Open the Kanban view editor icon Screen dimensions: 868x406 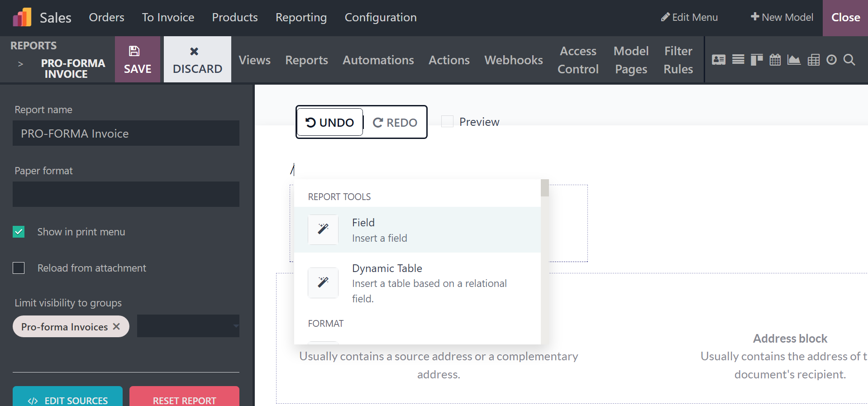tap(756, 60)
